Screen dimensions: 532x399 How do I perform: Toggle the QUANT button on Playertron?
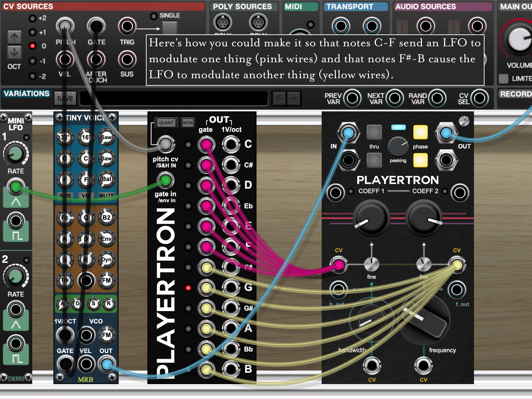(x=166, y=123)
